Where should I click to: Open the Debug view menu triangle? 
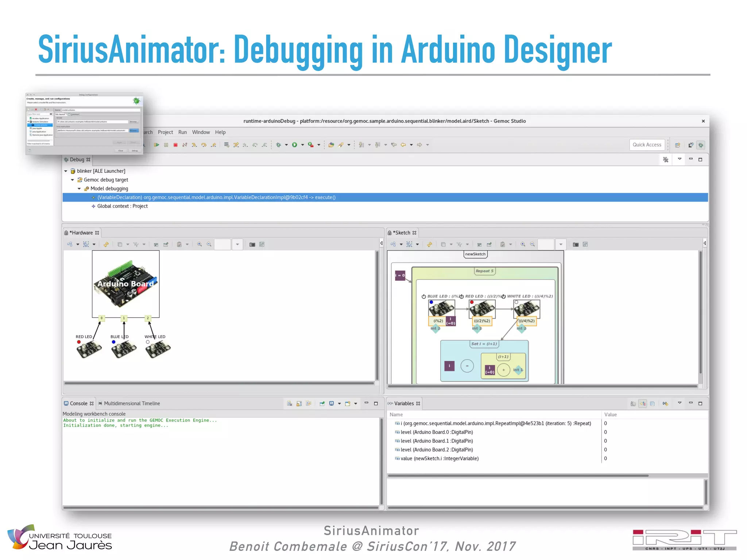point(680,159)
